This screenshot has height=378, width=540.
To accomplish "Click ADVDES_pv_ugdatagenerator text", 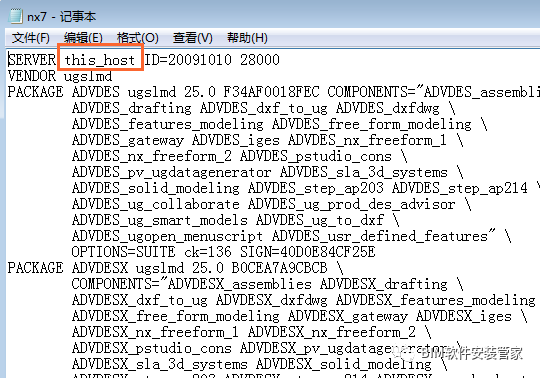I will 172,172.
